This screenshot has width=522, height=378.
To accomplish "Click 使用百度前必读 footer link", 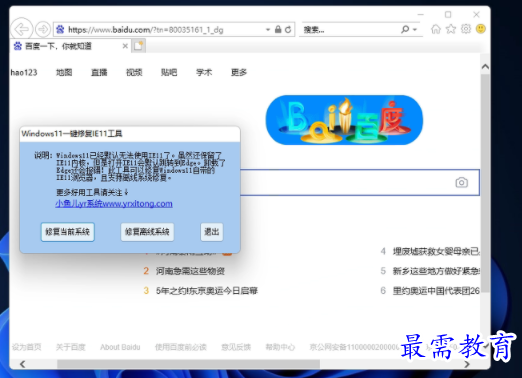I will point(181,347).
